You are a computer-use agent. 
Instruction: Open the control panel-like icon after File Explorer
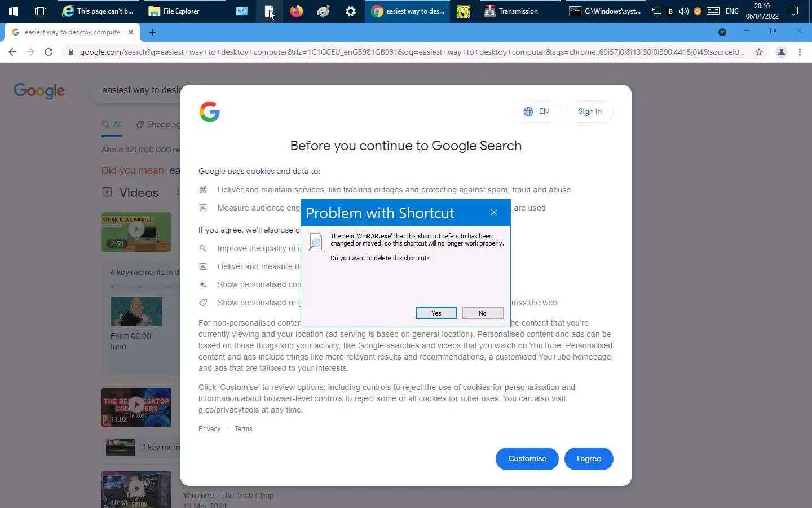click(x=242, y=11)
